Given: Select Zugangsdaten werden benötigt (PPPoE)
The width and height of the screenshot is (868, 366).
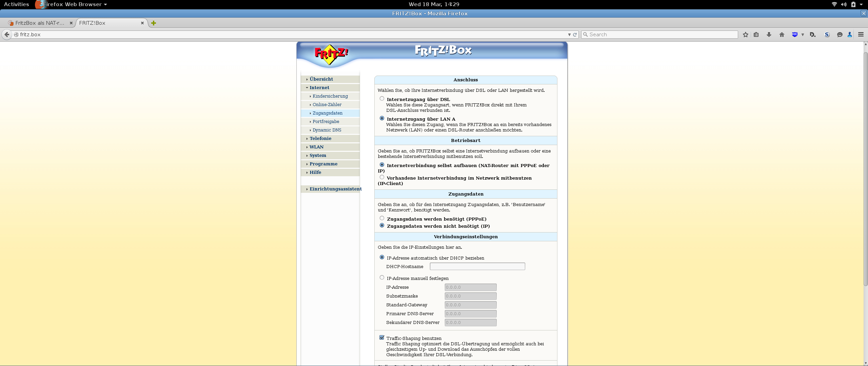Looking at the screenshot, I should pyautogui.click(x=382, y=218).
